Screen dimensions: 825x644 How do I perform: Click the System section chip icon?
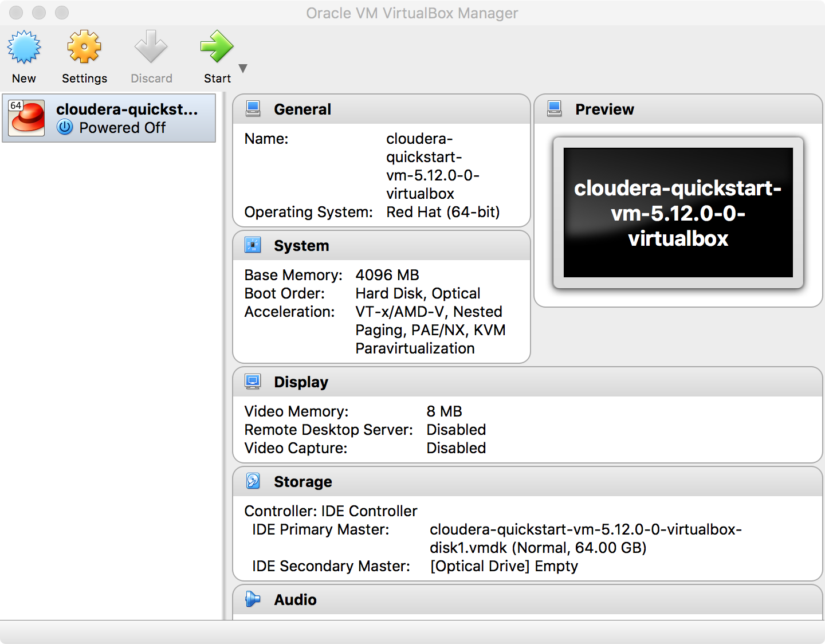click(253, 245)
